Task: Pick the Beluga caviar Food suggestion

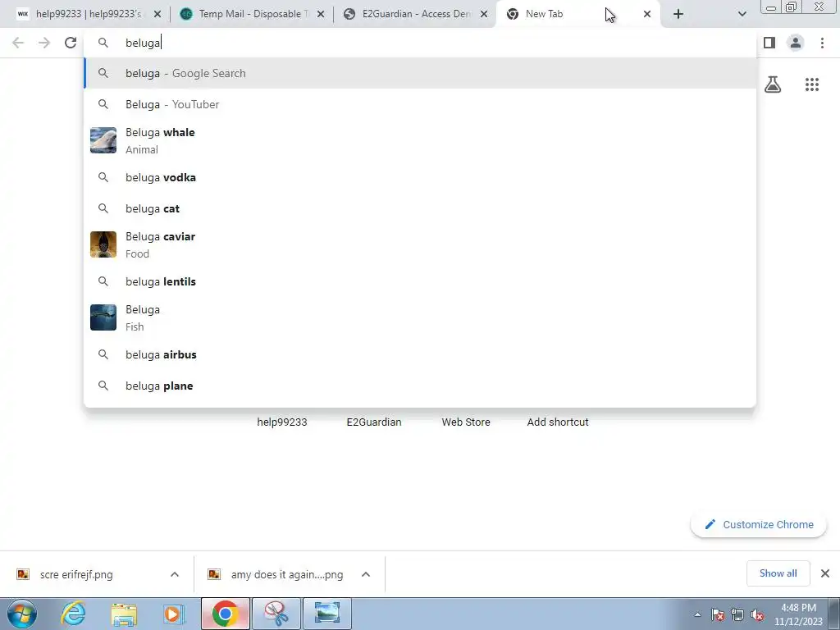Action: [420, 244]
